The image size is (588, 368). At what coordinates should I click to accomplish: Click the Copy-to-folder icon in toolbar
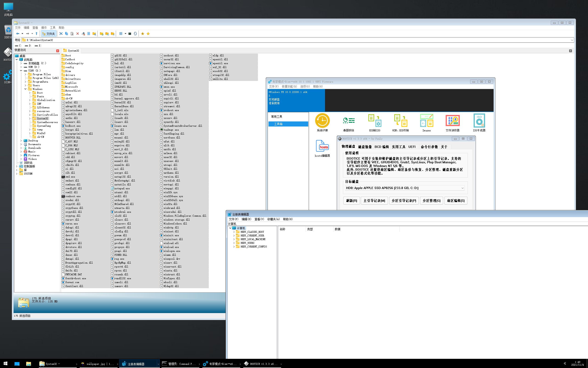coord(107,34)
